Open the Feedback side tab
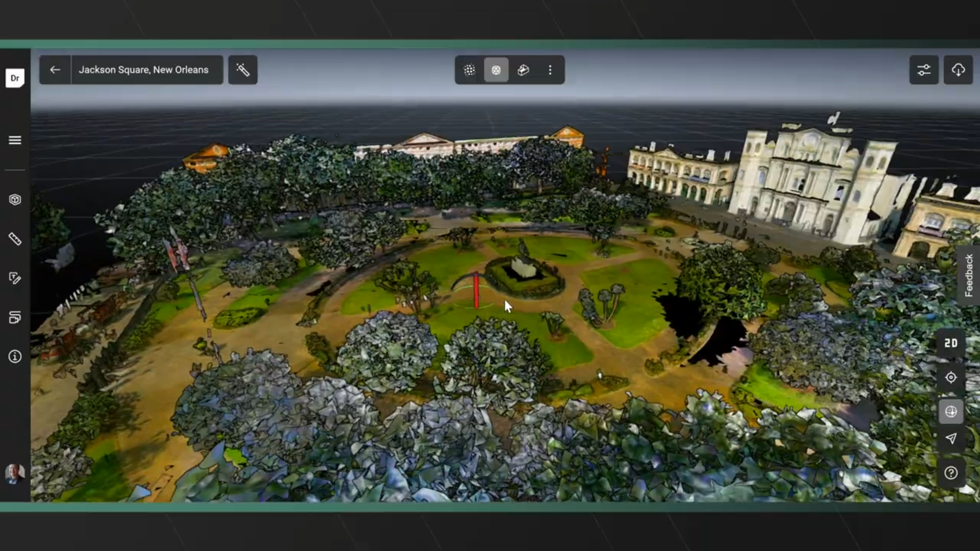 (968, 276)
